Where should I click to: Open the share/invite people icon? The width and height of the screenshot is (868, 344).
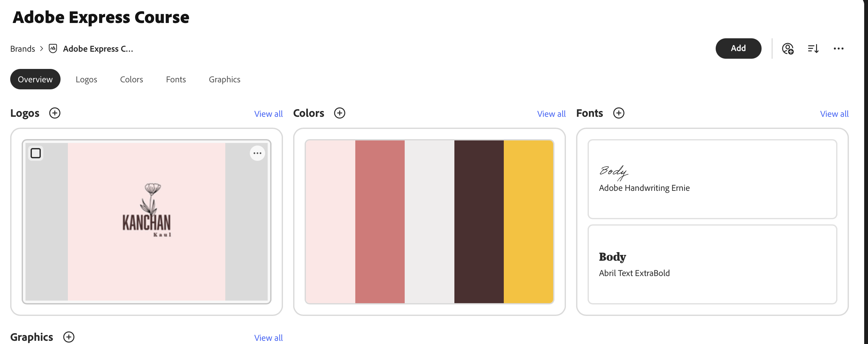788,49
